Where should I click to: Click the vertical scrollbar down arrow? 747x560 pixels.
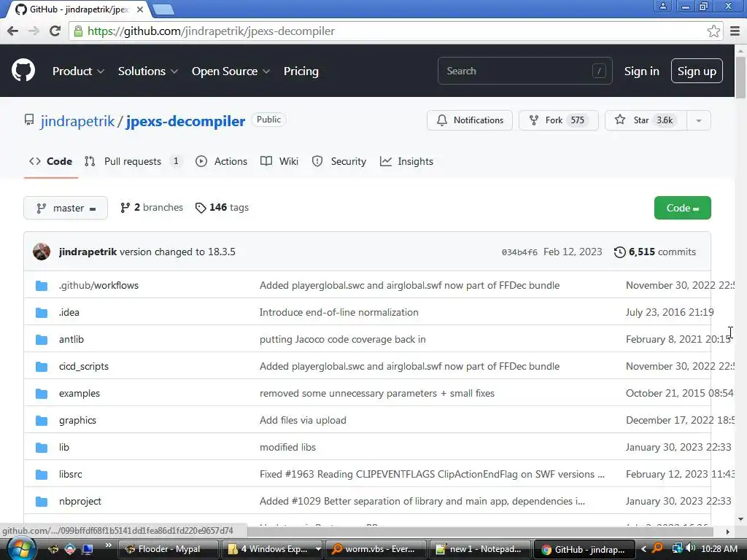click(x=740, y=519)
